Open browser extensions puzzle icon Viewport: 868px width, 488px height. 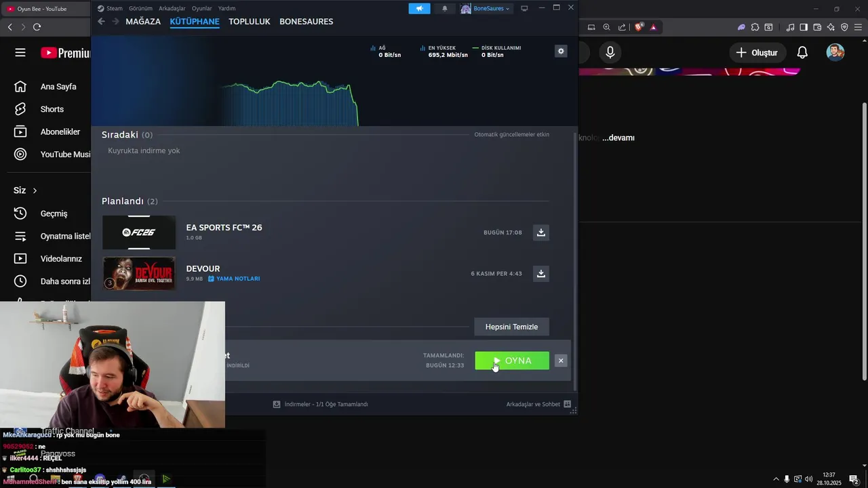755,27
